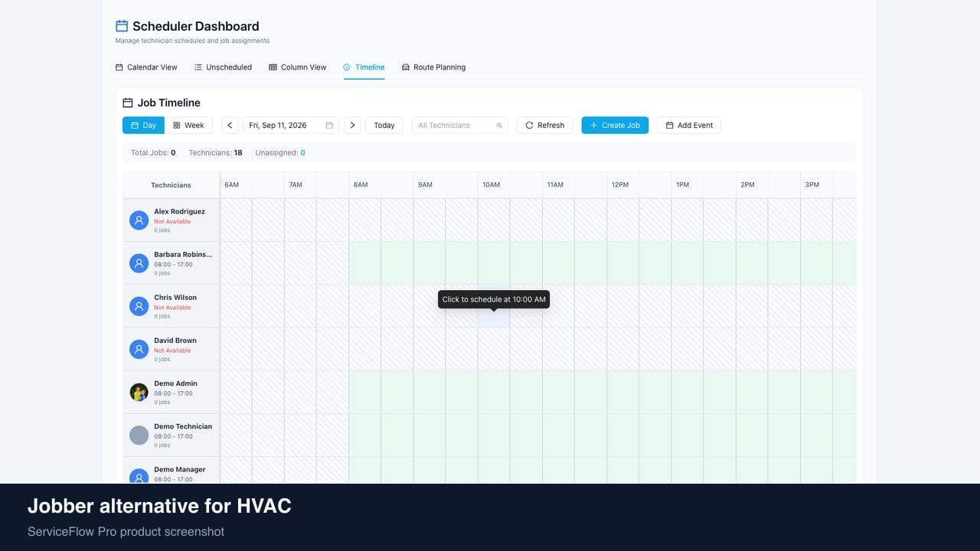Click the Technicians: 18 stat
Screen dimensions: 980x551
coord(215,153)
